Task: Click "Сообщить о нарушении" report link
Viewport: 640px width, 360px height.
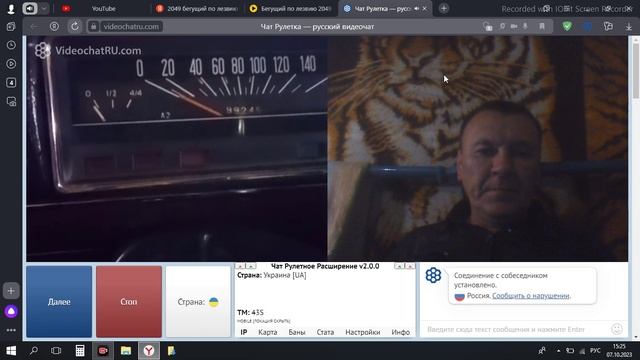Action: (x=531, y=296)
